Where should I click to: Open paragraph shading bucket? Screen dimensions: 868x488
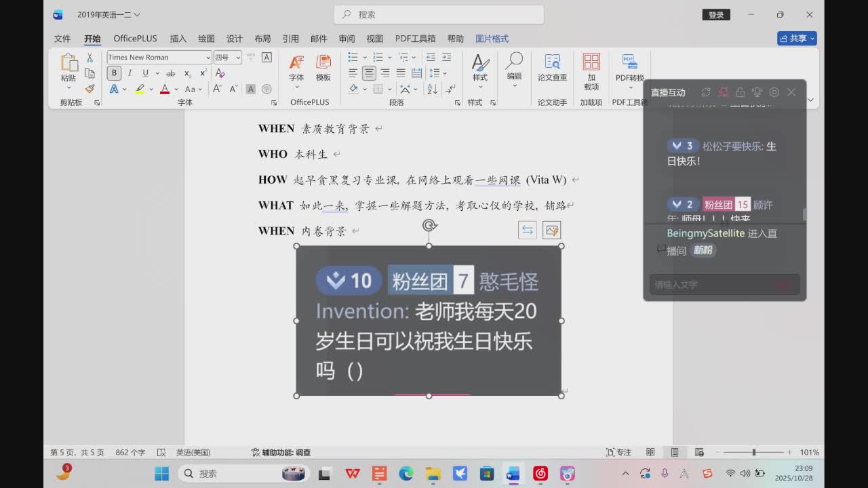353,89
